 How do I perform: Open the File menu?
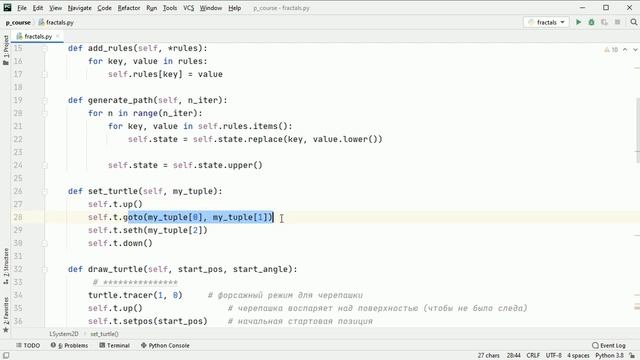pos(22,8)
